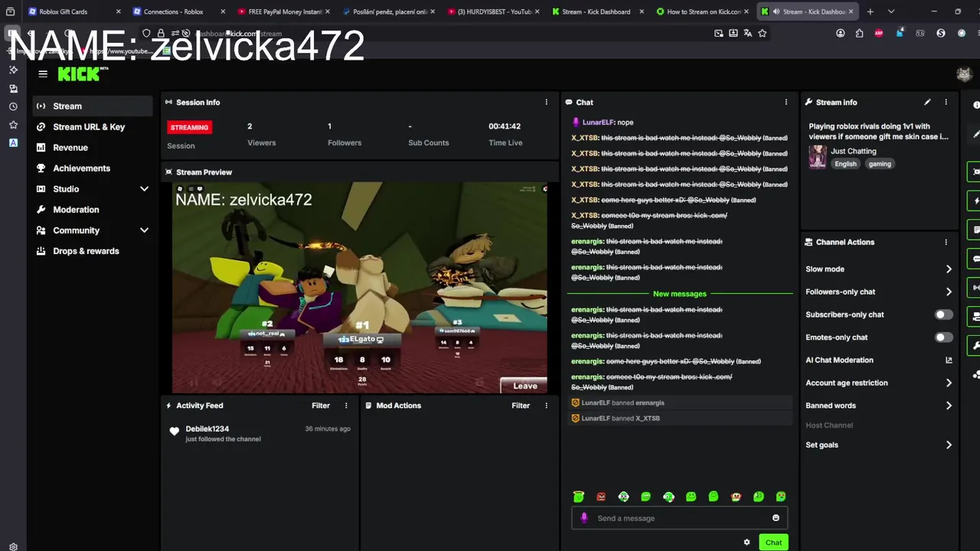Viewport: 980px width, 551px height.
Task: Select Stream in the sidebar
Action: (x=93, y=106)
